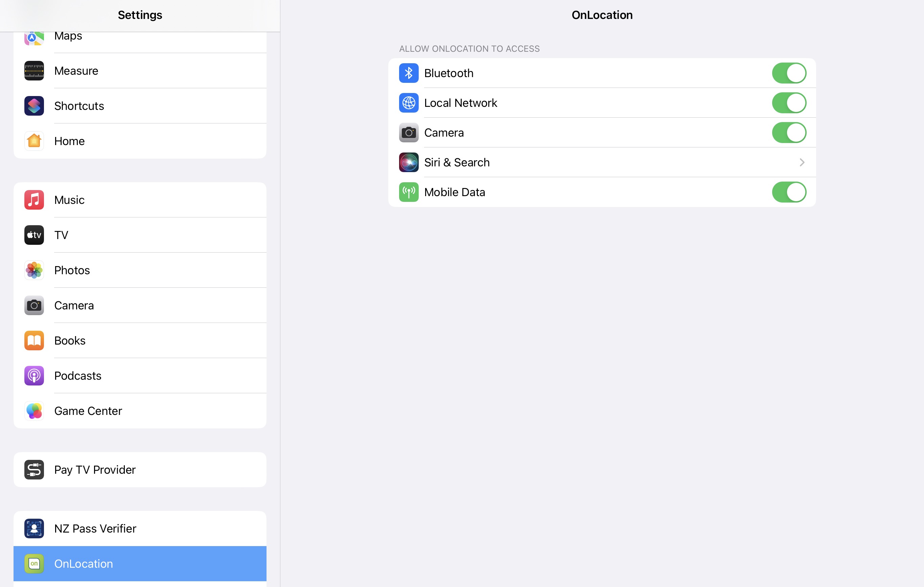Viewport: 924px width, 587px height.
Task: Open Photos settings
Action: (140, 270)
